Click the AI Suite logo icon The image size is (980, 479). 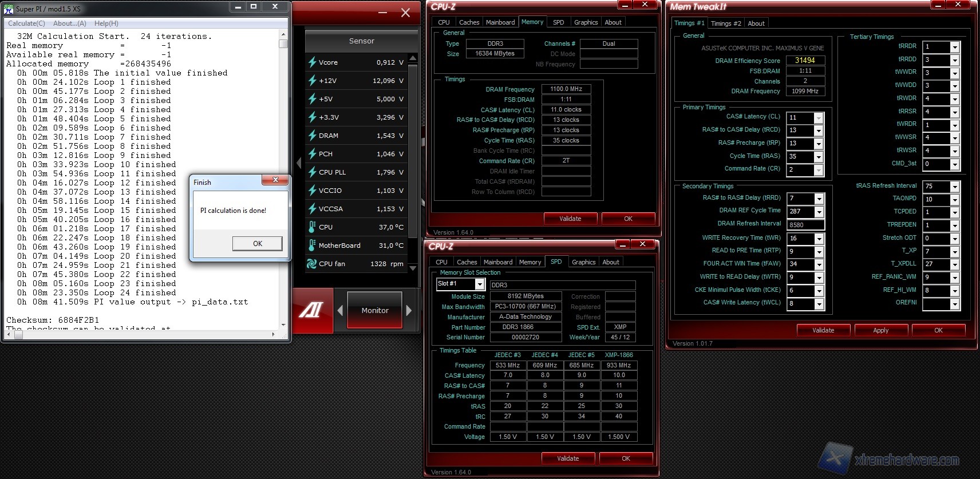tap(311, 311)
